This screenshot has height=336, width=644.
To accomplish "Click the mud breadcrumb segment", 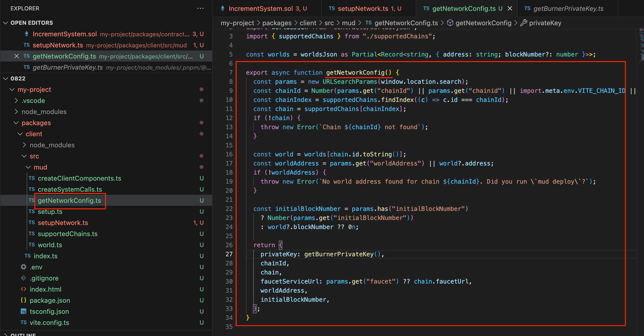I will click(x=349, y=23).
